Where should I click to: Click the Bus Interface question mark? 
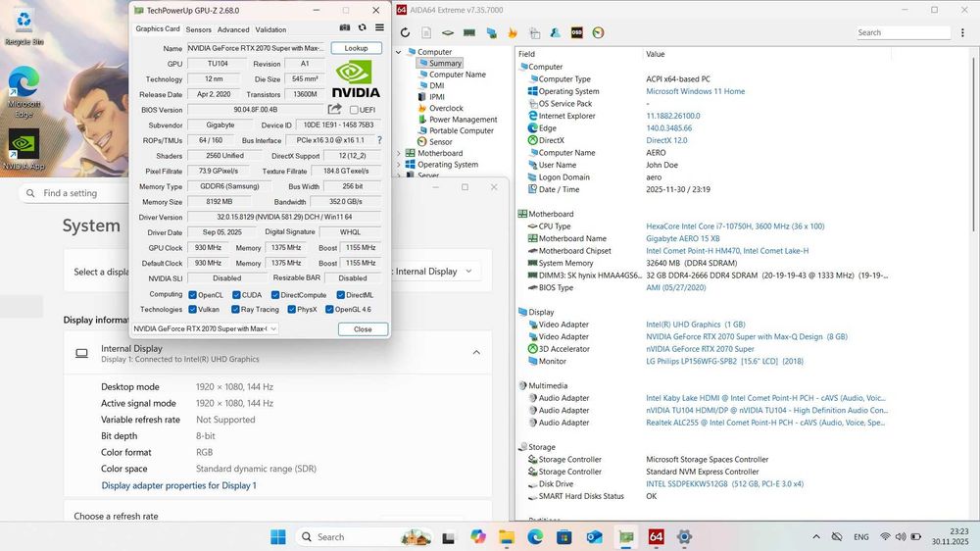(x=379, y=140)
